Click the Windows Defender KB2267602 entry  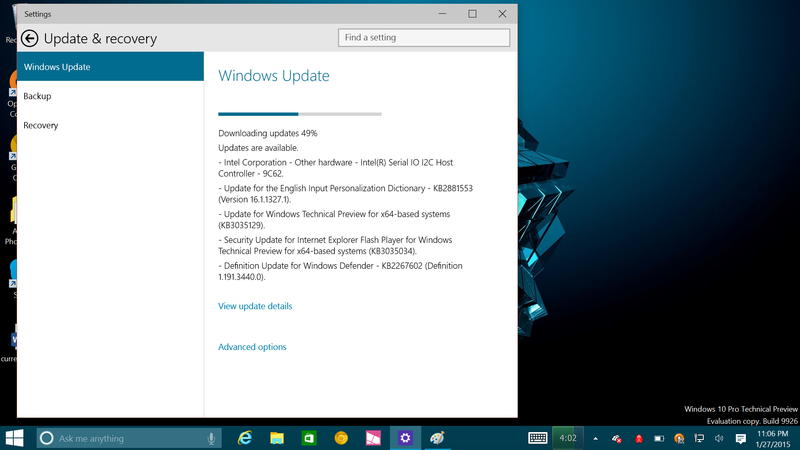pyautogui.click(x=340, y=271)
